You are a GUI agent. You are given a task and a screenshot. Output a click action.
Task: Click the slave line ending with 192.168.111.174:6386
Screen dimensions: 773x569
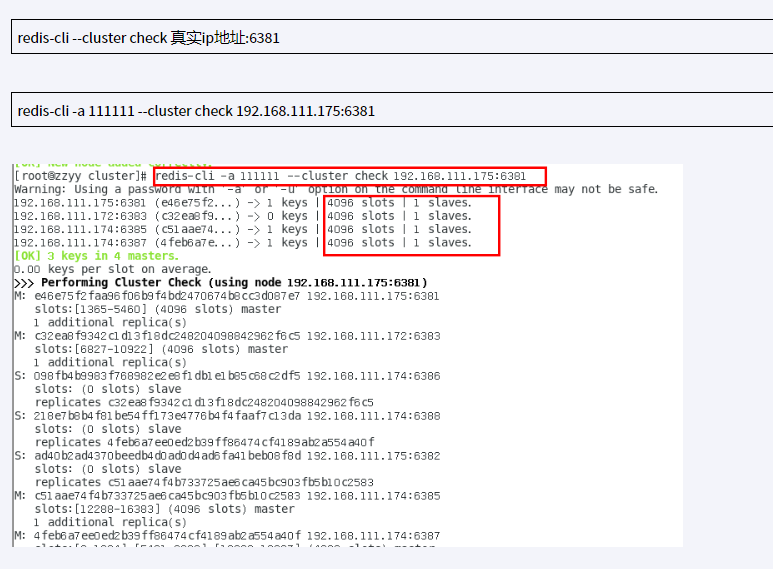click(x=227, y=376)
